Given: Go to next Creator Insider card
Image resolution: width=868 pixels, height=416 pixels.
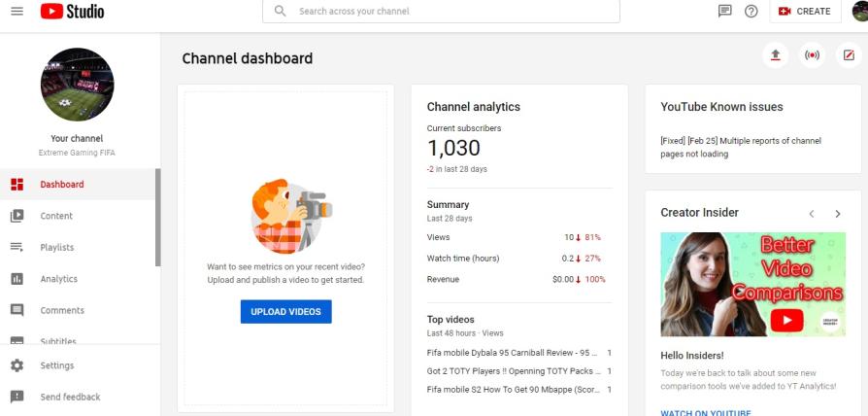Looking at the screenshot, I should click(838, 214).
